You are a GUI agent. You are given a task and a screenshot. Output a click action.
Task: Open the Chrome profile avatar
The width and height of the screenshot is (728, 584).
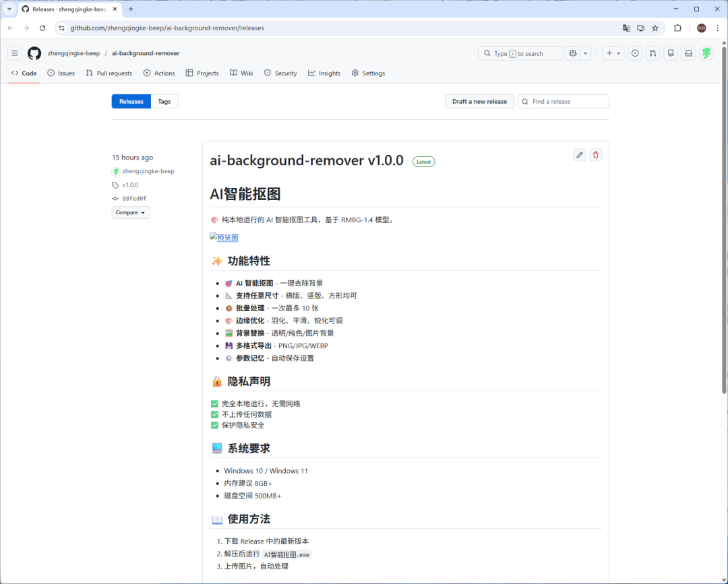coord(702,28)
